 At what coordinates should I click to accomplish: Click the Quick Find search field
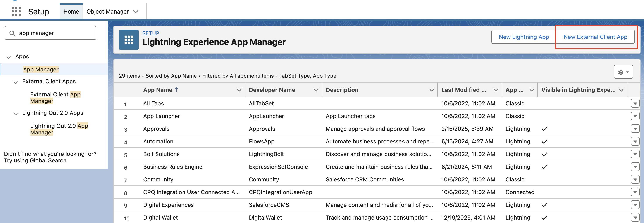click(50, 33)
